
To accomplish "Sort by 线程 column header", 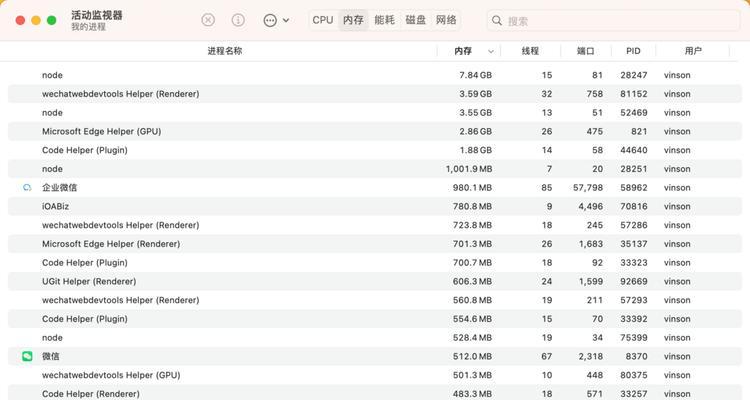I will (530, 51).
